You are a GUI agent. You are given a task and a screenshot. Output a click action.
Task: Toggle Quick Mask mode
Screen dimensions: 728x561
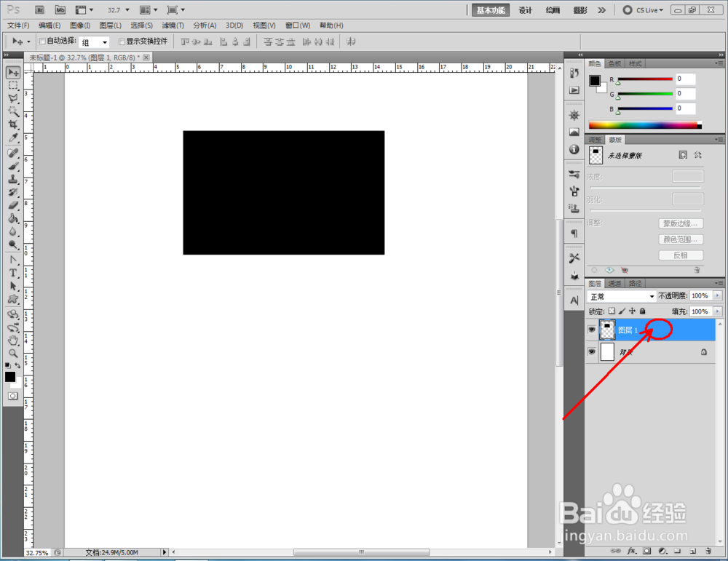point(13,396)
